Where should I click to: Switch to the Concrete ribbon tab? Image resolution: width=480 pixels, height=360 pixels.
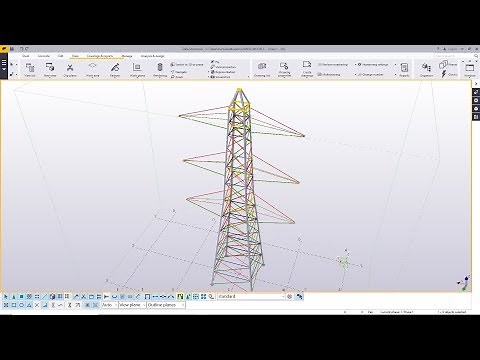pyautogui.click(x=44, y=56)
